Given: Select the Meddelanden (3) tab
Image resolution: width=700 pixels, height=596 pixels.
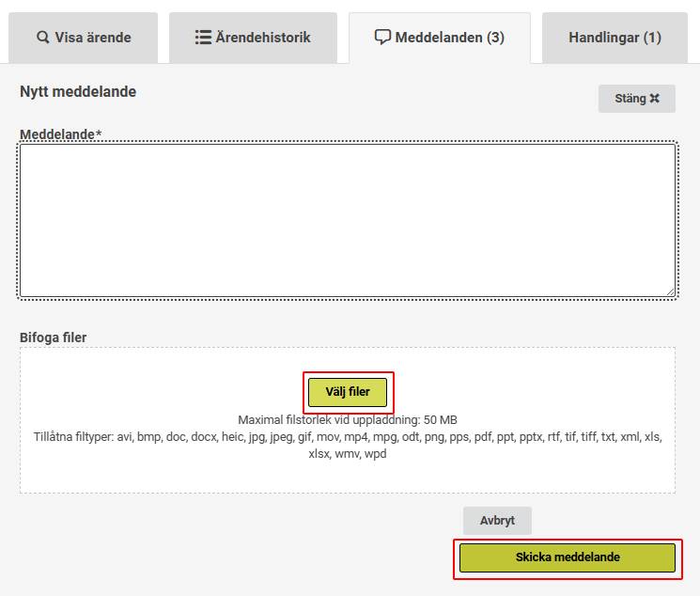Looking at the screenshot, I should [440, 39].
